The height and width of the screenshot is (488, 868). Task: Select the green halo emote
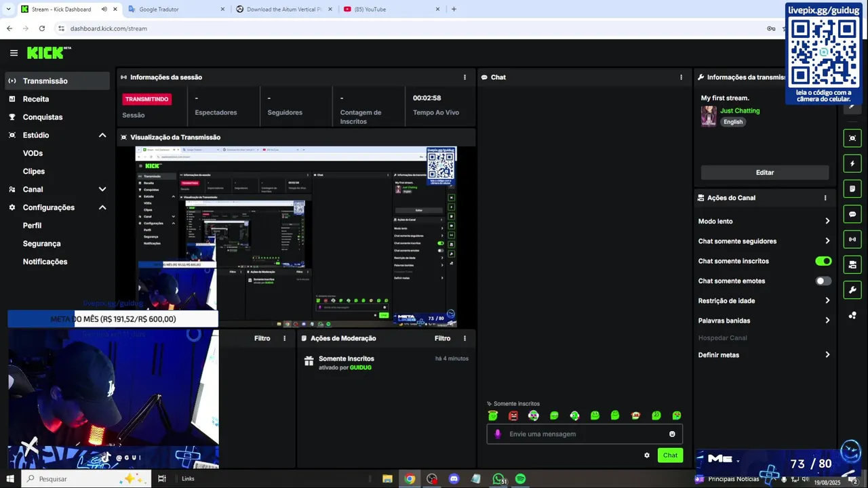tap(493, 415)
